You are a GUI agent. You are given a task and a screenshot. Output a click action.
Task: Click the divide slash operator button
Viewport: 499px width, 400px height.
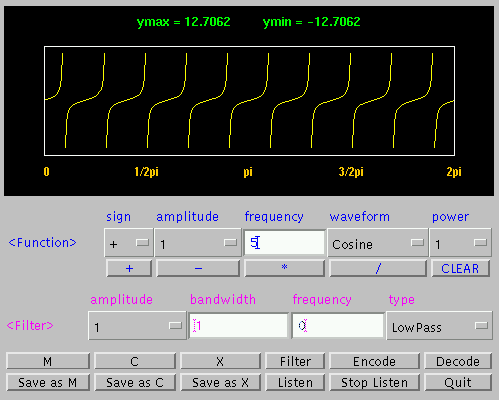(x=378, y=268)
